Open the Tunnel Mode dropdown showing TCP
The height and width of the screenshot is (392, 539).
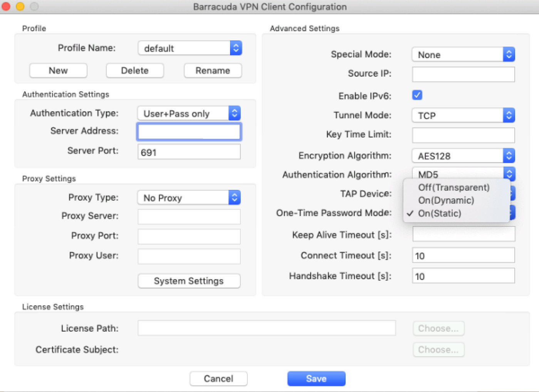[x=463, y=116]
